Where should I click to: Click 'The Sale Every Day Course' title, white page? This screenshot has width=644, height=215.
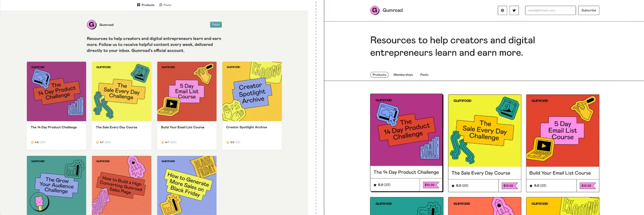481,173
